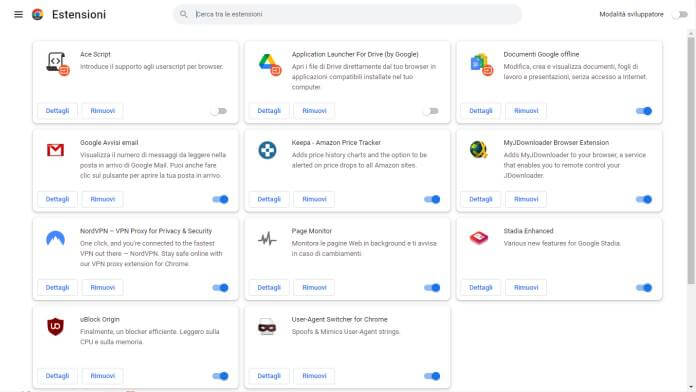Click Rimuovi for MyJDownloader Browser Extension
The height and width of the screenshot is (392, 696).
[526, 199]
